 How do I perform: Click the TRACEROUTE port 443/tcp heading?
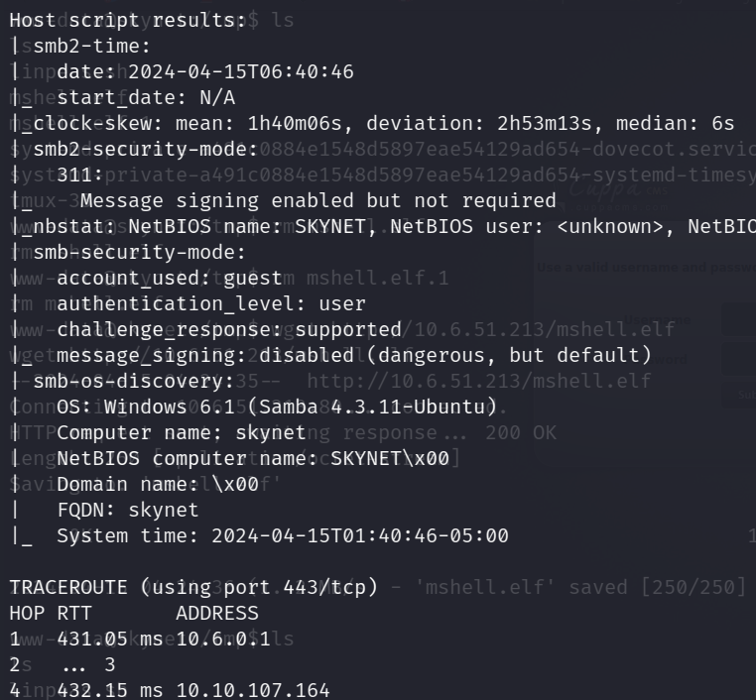[193, 588]
